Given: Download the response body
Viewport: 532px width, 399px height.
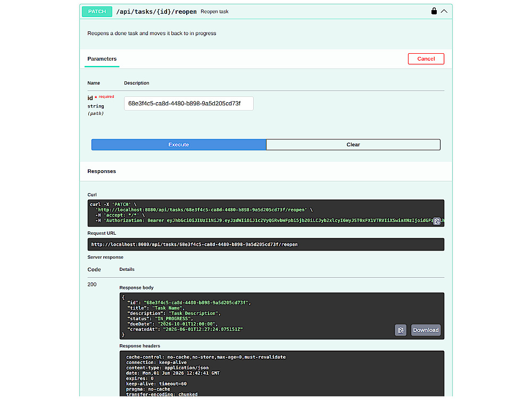Looking at the screenshot, I should 426,330.
